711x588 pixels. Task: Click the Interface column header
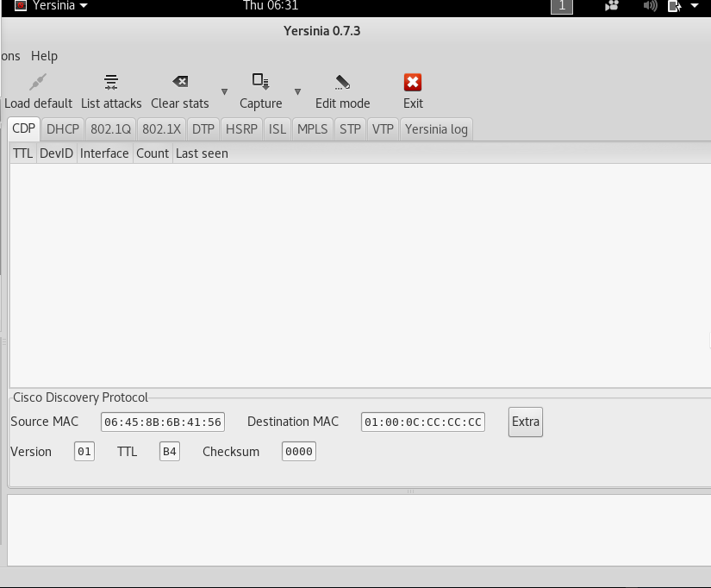pos(104,153)
